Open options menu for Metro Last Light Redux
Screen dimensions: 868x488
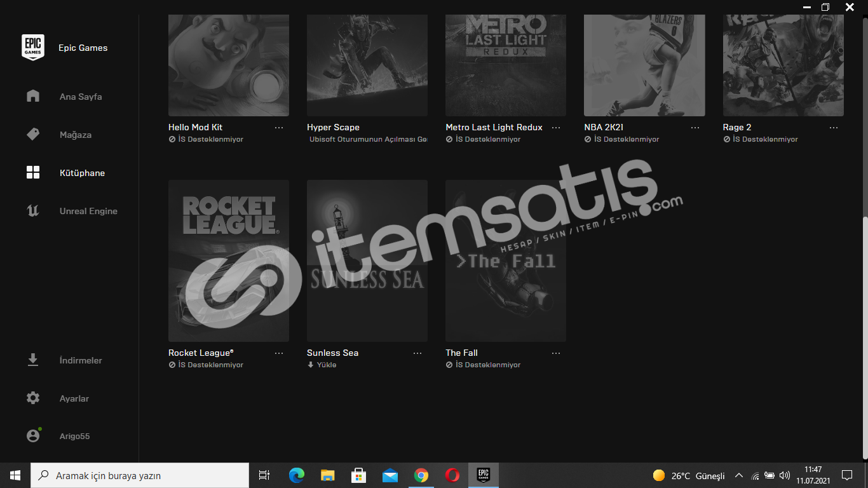click(556, 128)
